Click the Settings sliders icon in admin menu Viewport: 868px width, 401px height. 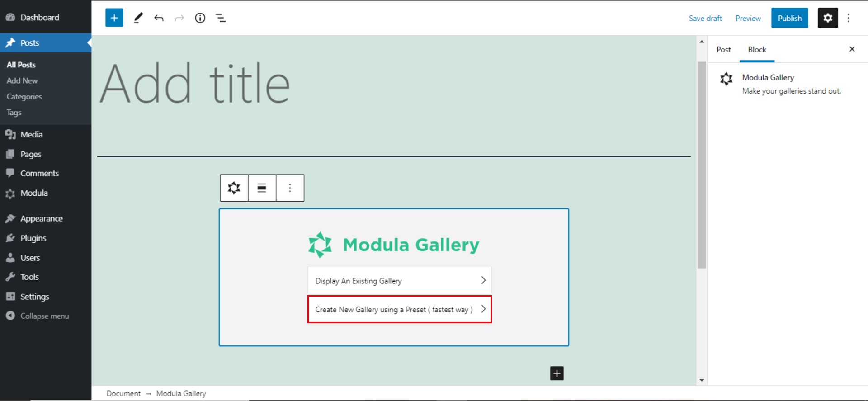click(x=10, y=297)
